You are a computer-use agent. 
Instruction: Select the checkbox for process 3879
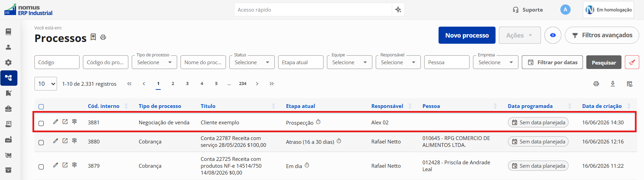(41, 167)
